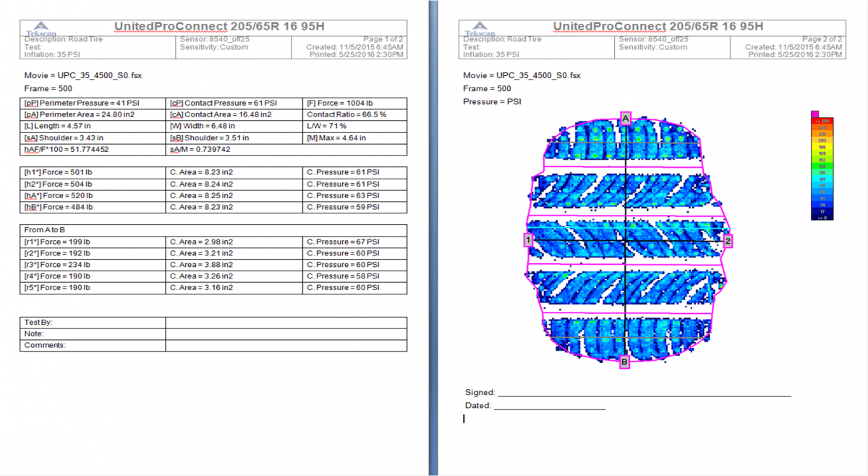Click '[hB*] Force = 484 lb' cell
The image size is (868, 476).
pyautogui.click(x=93, y=207)
